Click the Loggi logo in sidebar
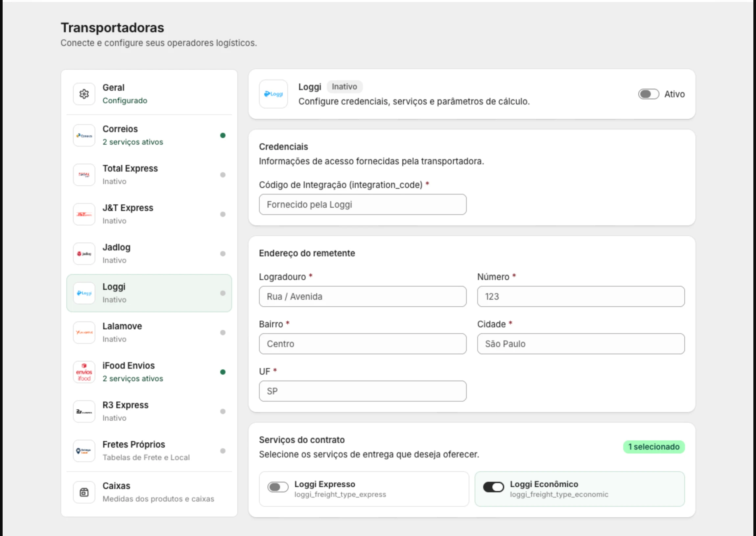This screenshot has width=756, height=536. click(x=84, y=293)
